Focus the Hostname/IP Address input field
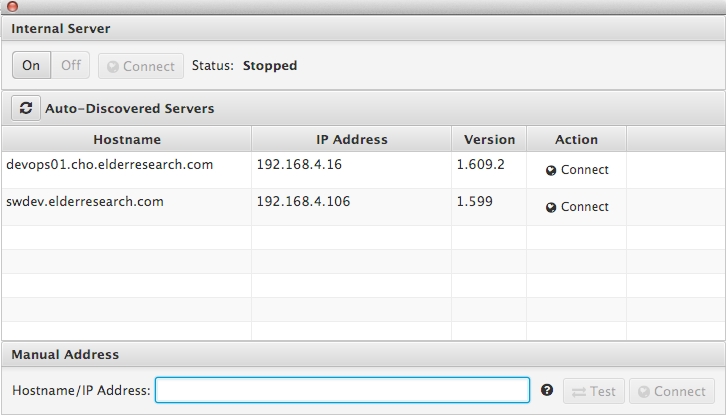The height and width of the screenshot is (415, 726). pos(342,390)
